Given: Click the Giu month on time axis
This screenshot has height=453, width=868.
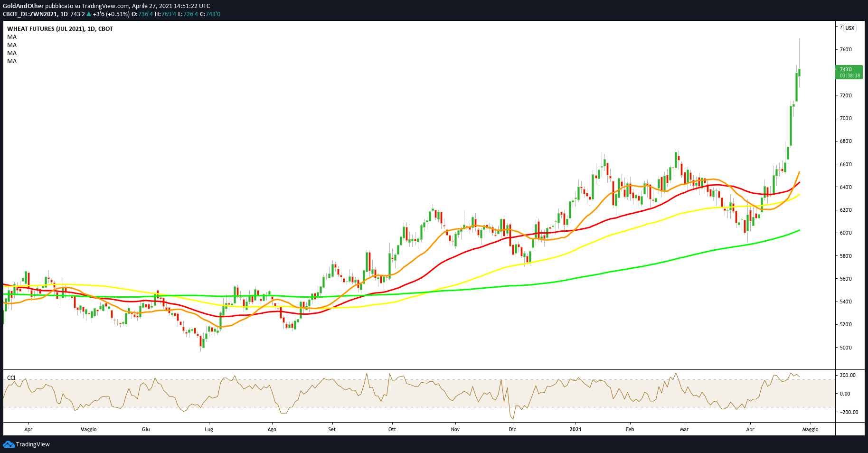Looking at the screenshot, I should tap(146, 429).
